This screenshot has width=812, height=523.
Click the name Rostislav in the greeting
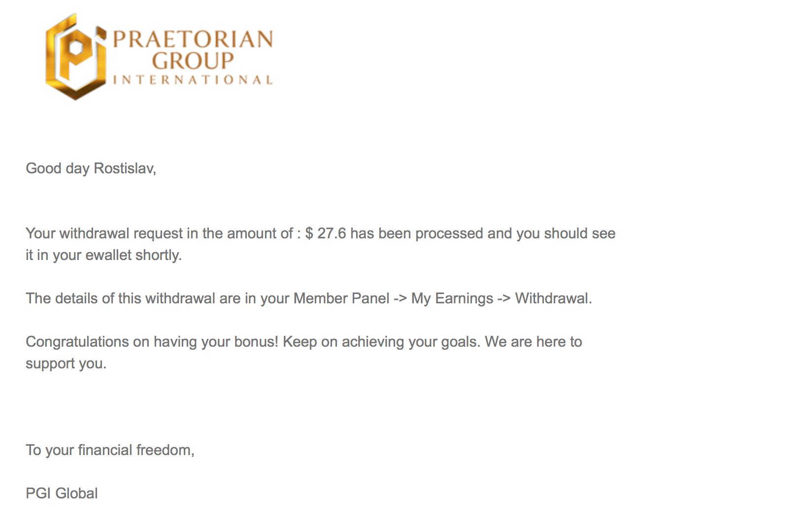124,168
